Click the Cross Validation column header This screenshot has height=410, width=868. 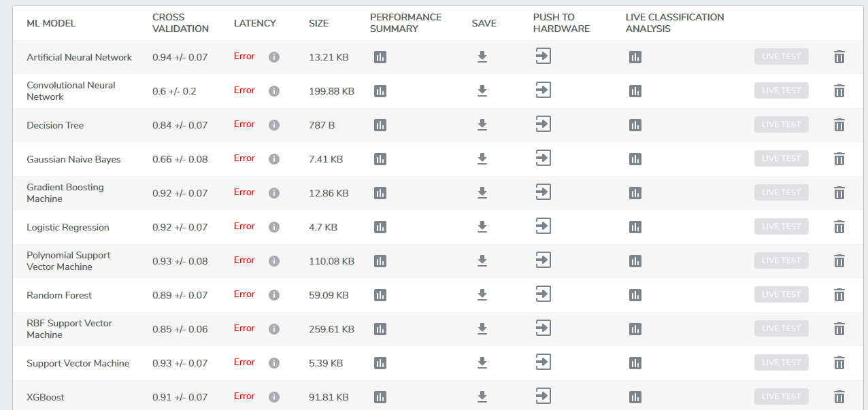pos(180,23)
